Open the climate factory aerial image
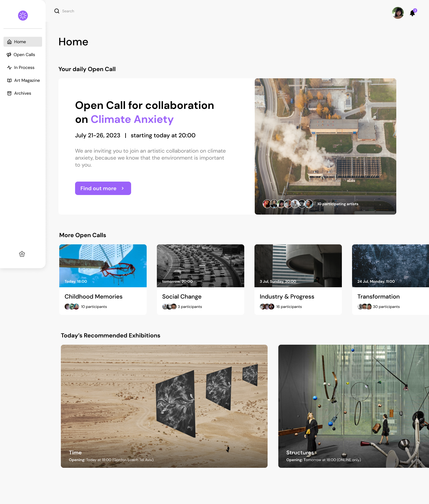This screenshot has width=429, height=504. tap(326, 146)
